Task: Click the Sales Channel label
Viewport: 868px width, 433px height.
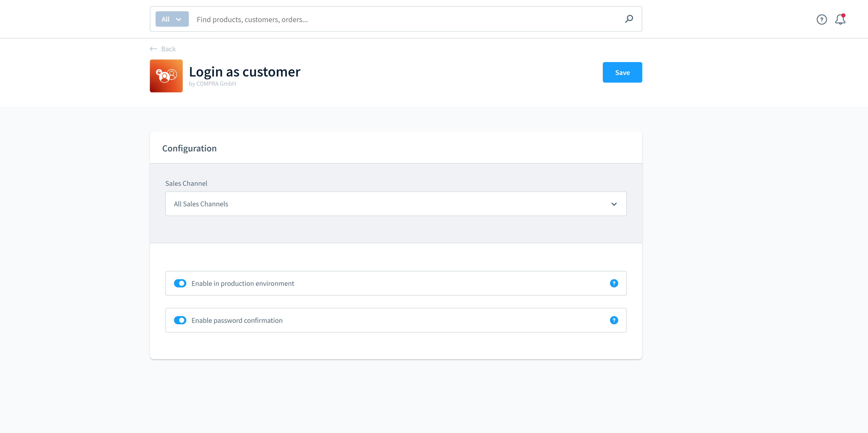Action: [186, 184]
